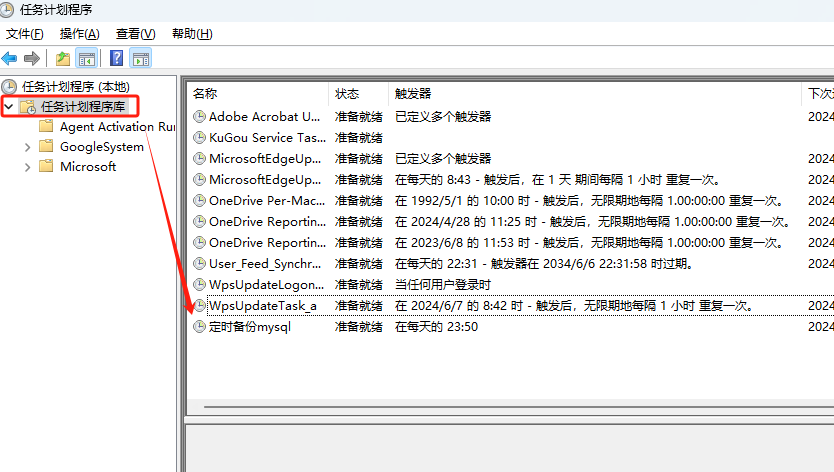Image resolution: width=834 pixels, height=472 pixels.
Task: Click trigger text 在每天的 23:50
Action: point(436,327)
